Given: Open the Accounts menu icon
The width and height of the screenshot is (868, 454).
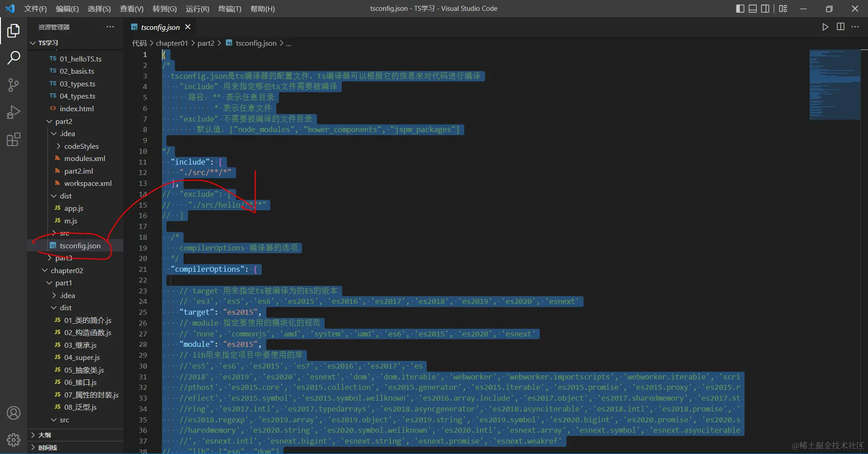Looking at the screenshot, I should coord(14,413).
